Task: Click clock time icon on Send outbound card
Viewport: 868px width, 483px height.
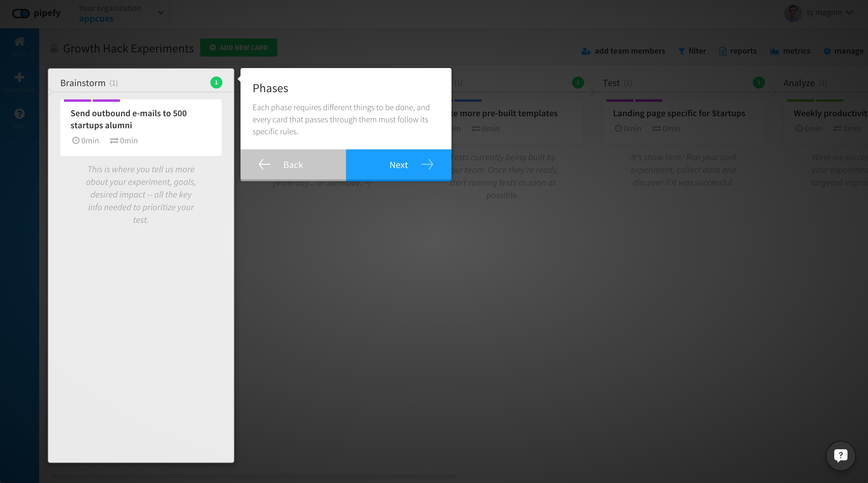Action: (x=76, y=140)
